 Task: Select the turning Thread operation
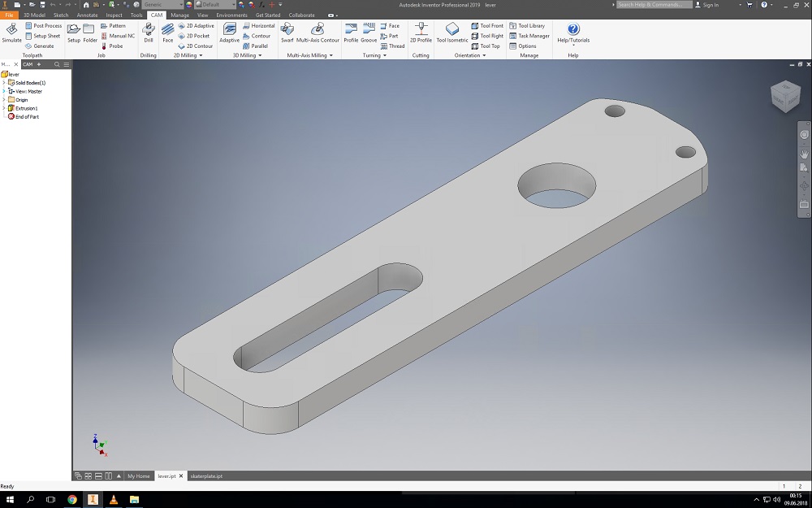click(392, 46)
